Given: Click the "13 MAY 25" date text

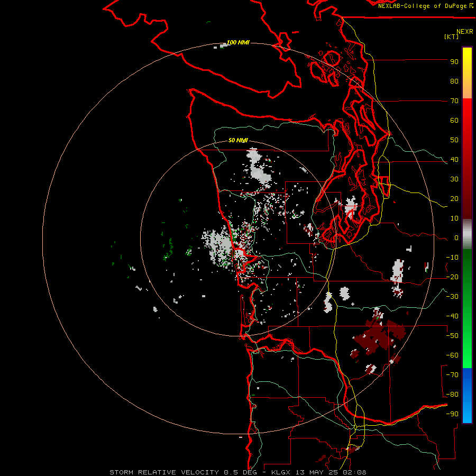Looking at the screenshot, I should click(317, 472).
